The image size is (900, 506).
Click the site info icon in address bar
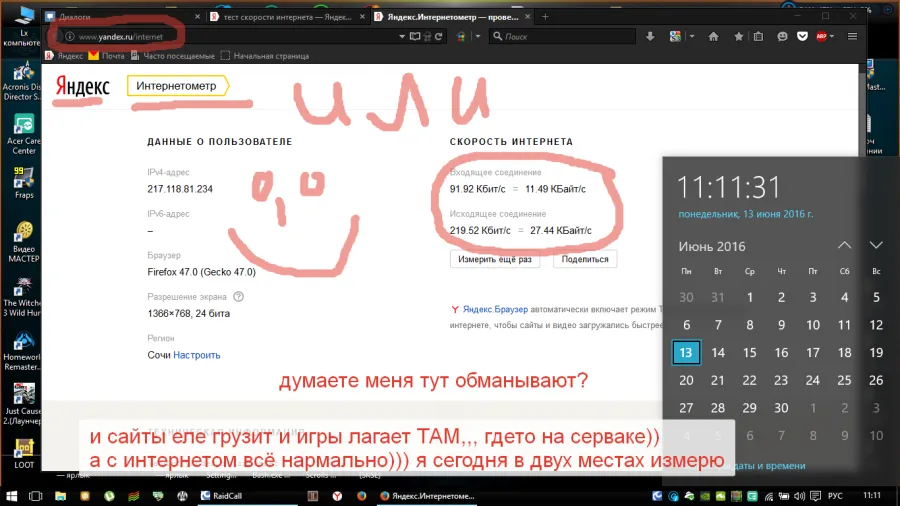pyautogui.click(x=69, y=37)
